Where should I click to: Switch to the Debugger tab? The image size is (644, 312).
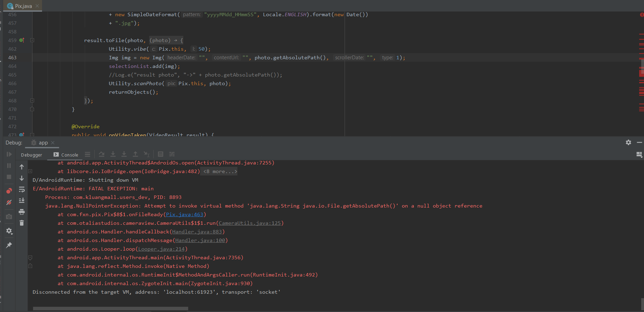point(31,155)
